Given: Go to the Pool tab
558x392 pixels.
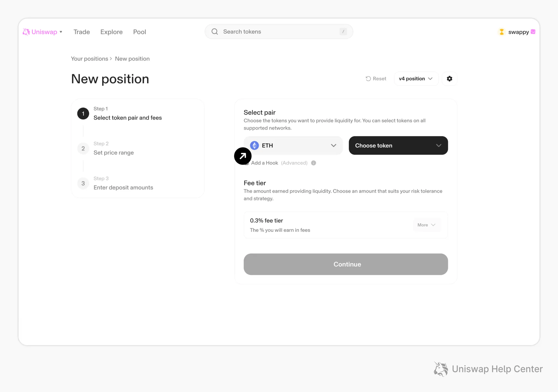Looking at the screenshot, I should click(x=139, y=32).
